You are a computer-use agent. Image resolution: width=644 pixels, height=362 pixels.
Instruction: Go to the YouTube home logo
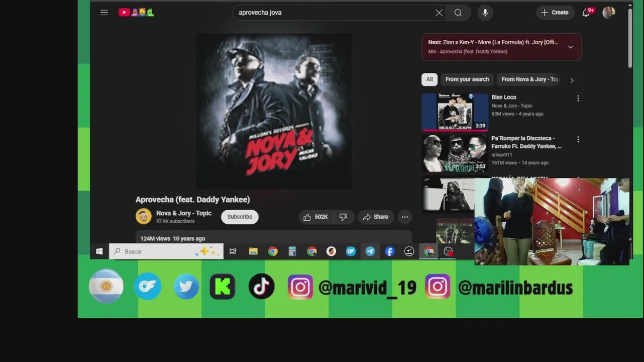[136, 13]
